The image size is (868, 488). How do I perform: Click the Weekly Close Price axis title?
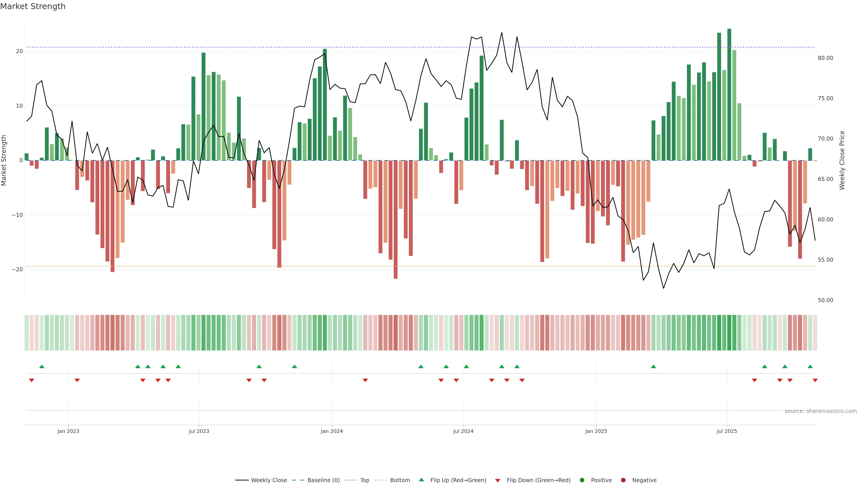[842, 160]
